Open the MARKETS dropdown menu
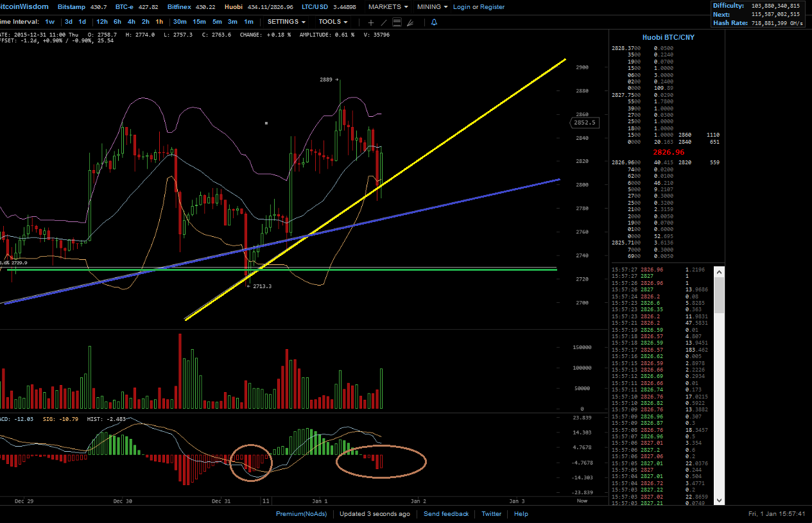Screen dimensions: 812x523 388,7
